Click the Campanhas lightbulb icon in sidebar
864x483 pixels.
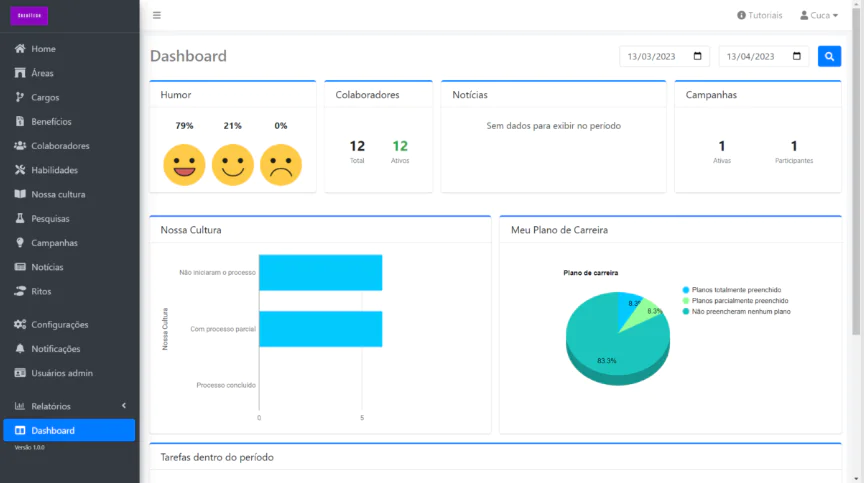click(x=20, y=243)
